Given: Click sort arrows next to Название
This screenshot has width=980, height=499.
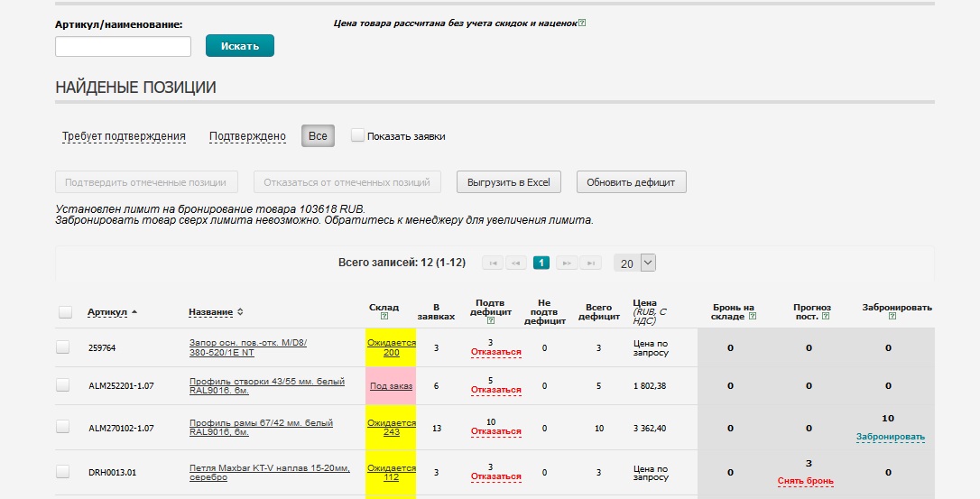Looking at the screenshot, I should click(x=240, y=312).
